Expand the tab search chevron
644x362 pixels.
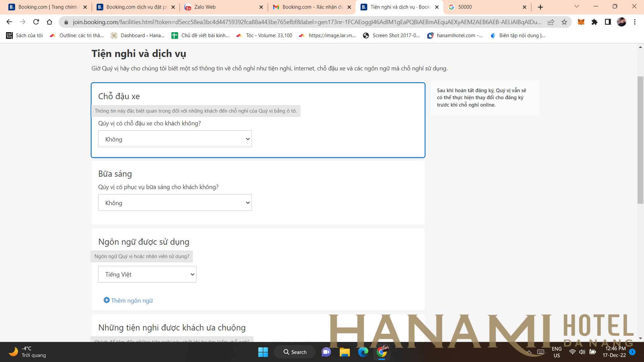pyautogui.click(x=577, y=7)
